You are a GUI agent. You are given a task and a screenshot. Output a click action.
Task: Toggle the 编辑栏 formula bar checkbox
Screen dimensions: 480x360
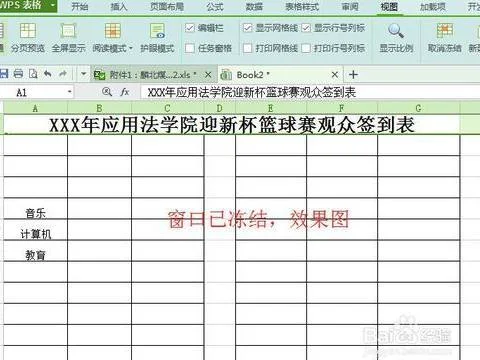189,28
